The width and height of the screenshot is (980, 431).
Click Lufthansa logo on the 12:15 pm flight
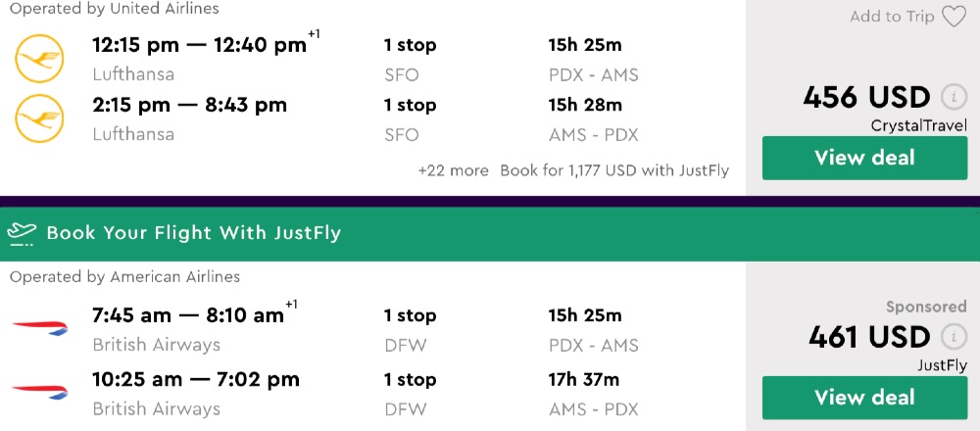(39, 61)
